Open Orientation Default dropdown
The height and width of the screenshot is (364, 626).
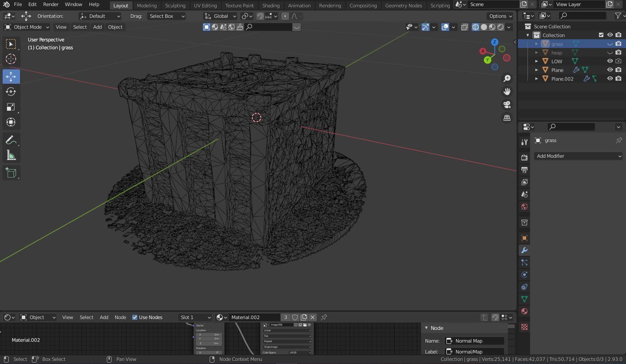point(100,16)
